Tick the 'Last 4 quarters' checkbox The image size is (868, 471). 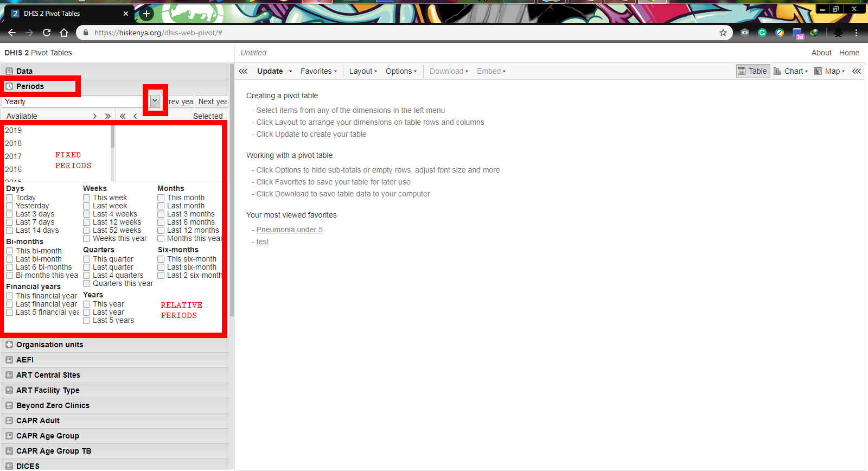click(87, 276)
